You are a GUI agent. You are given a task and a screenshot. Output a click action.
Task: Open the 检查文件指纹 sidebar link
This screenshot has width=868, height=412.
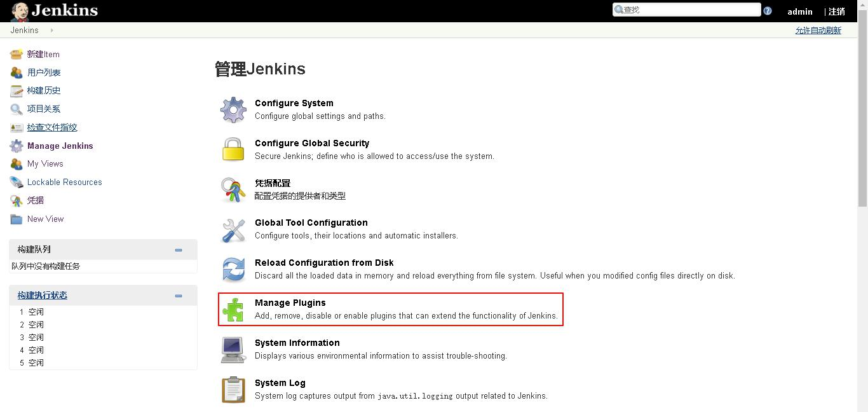pyautogui.click(x=52, y=127)
